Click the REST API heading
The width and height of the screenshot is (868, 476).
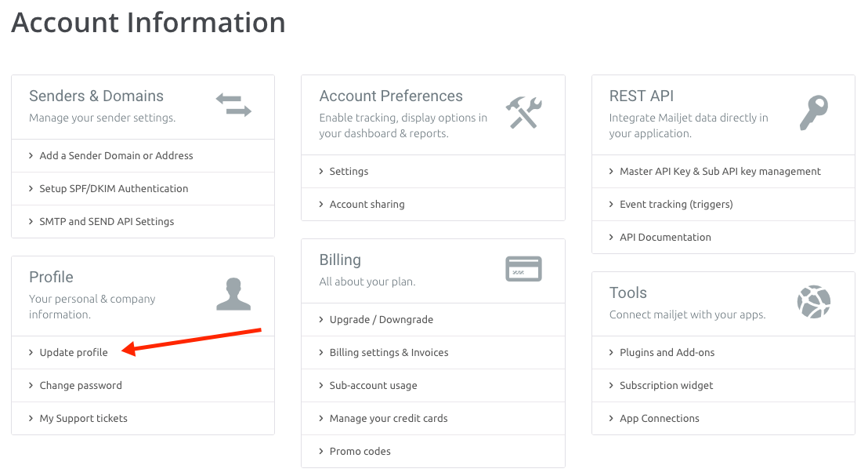tap(642, 96)
